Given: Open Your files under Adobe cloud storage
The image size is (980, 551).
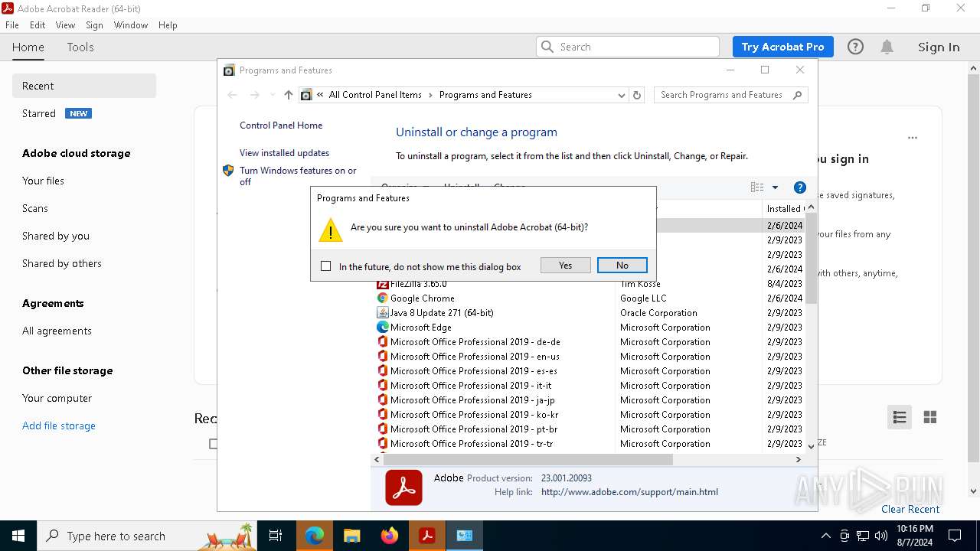Looking at the screenshot, I should tap(43, 181).
